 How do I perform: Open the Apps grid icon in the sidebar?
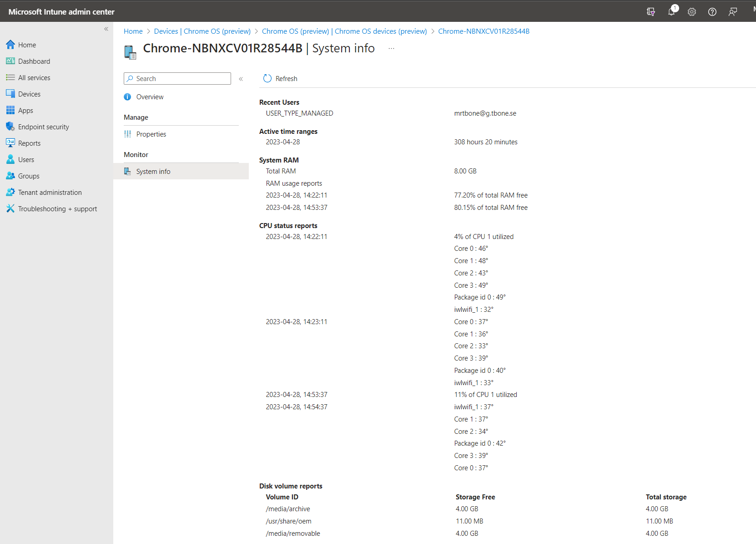(10, 110)
